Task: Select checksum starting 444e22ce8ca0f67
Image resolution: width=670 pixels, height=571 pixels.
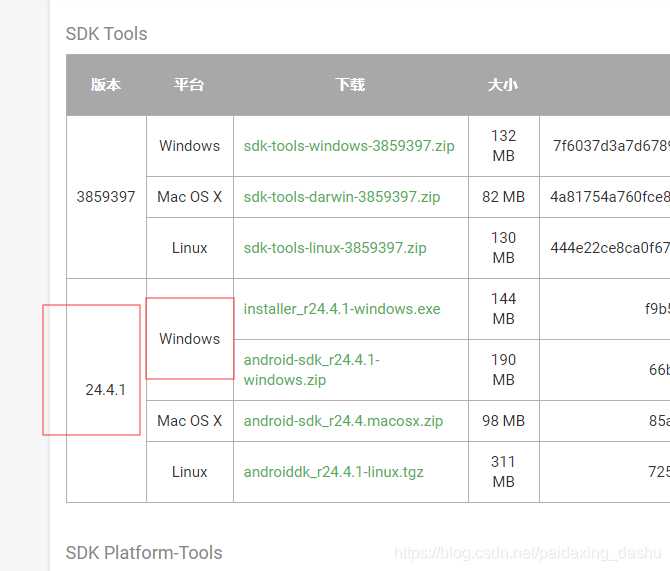Action: coord(610,248)
